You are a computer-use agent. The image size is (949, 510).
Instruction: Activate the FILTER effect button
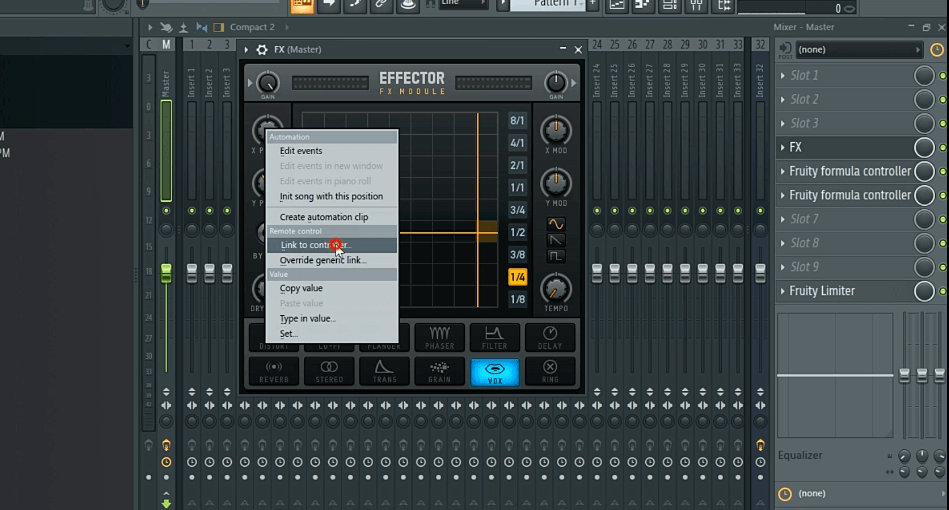click(x=494, y=338)
